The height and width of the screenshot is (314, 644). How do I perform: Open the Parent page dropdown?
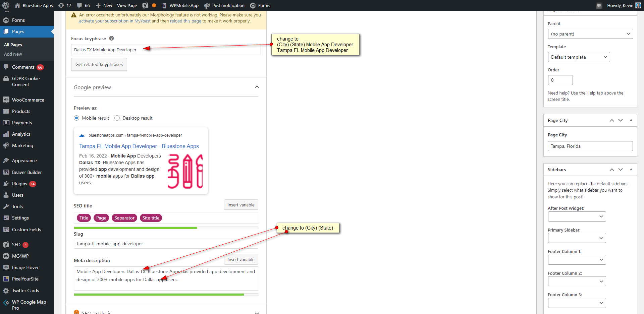point(590,34)
